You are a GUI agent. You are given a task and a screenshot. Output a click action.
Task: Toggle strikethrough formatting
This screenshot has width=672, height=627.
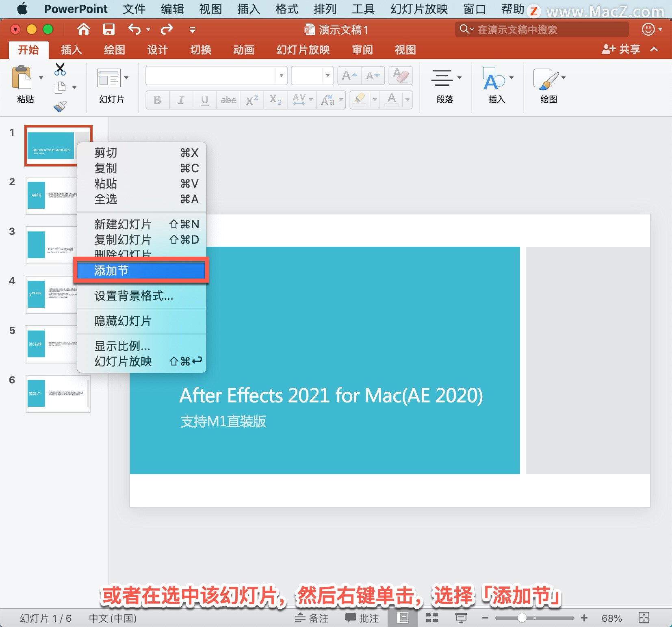pyautogui.click(x=228, y=100)
